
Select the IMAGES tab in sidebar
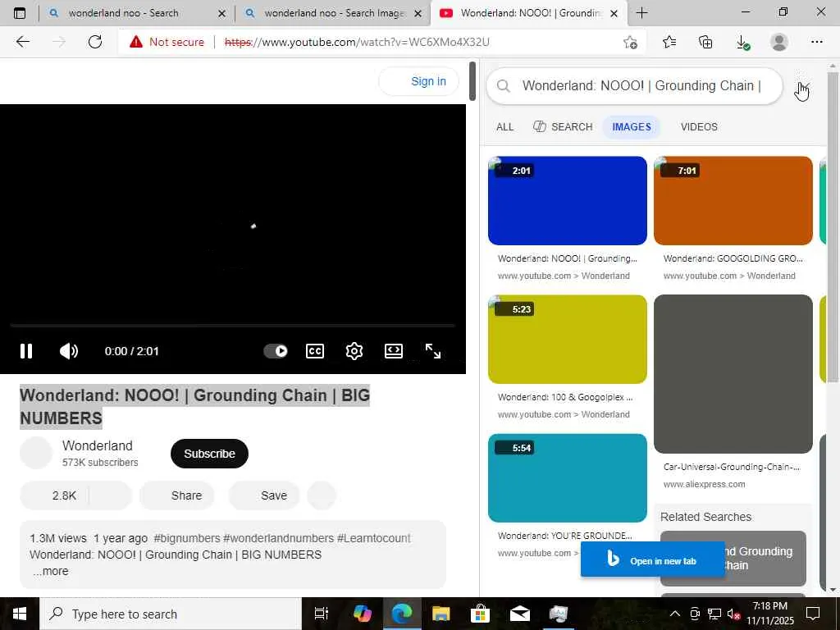tap(632, 127)
